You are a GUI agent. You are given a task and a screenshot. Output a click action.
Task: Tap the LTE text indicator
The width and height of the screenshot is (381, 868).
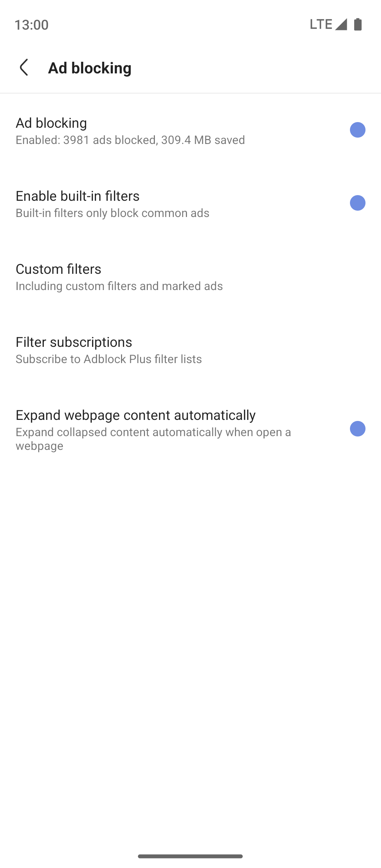(321, 24)
